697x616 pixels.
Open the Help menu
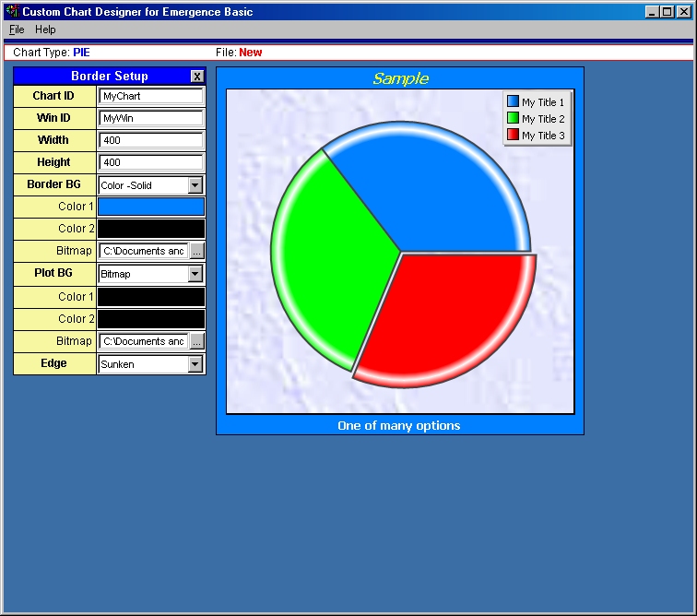pyautogui.click(x=45, y=30)
